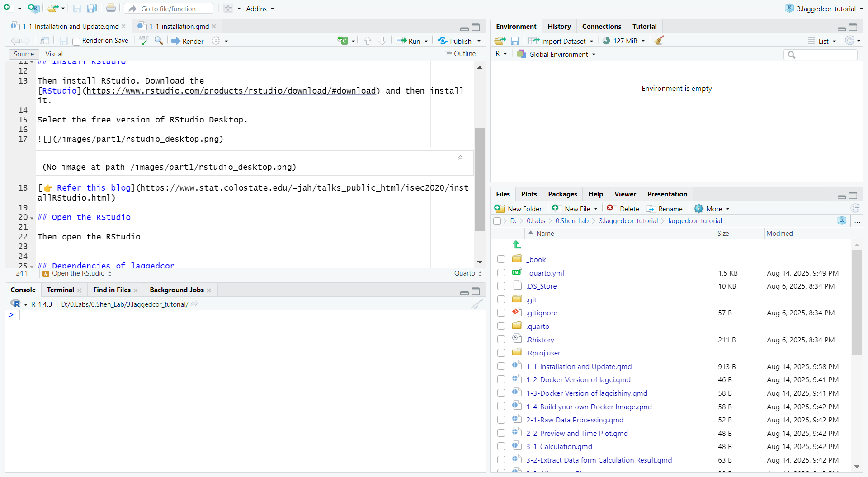
Task: Open the 3-1-Calculation.qmd file
Action: (x=559, y=446)
